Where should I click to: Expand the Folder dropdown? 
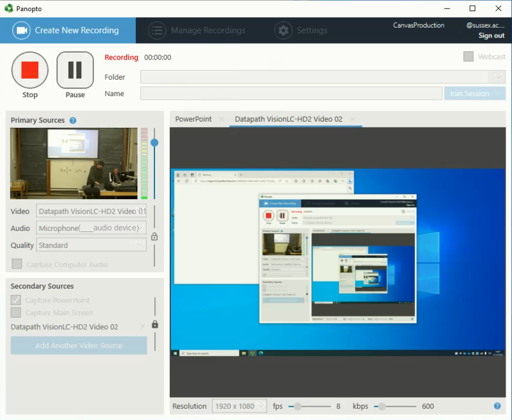[x=498, y=77]
